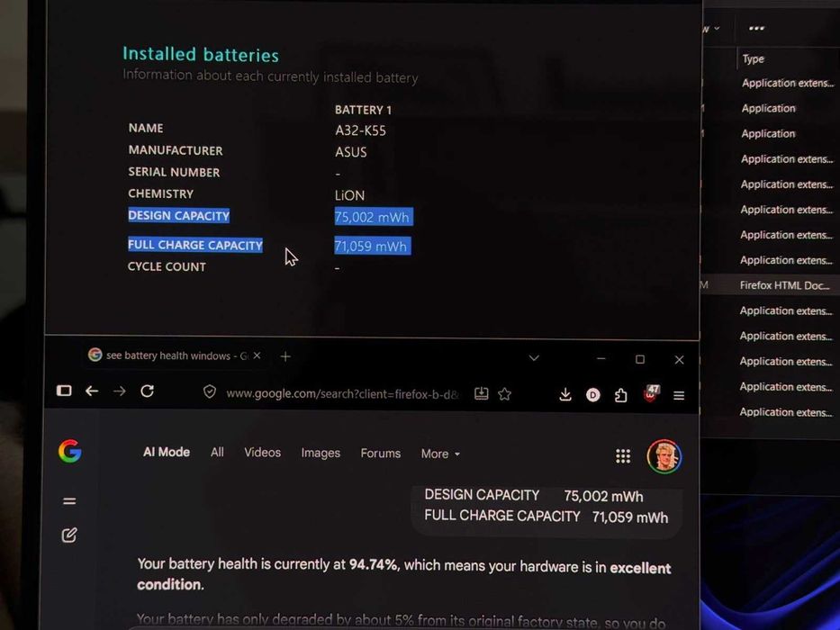Click the ASUS manufacturer value
This screenshot has width=840, height=630.
point(351,152)
